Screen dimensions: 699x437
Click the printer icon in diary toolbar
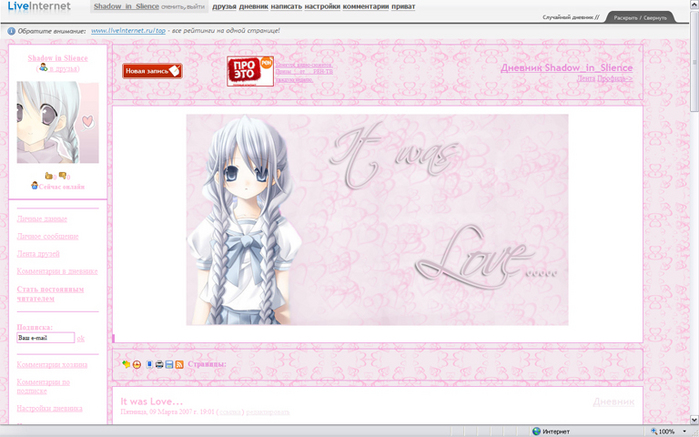point(159,364)
